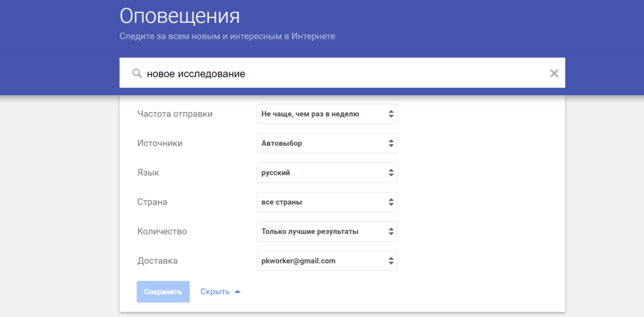
Task: Click the Страна label text
Action: tap(152, 202)
